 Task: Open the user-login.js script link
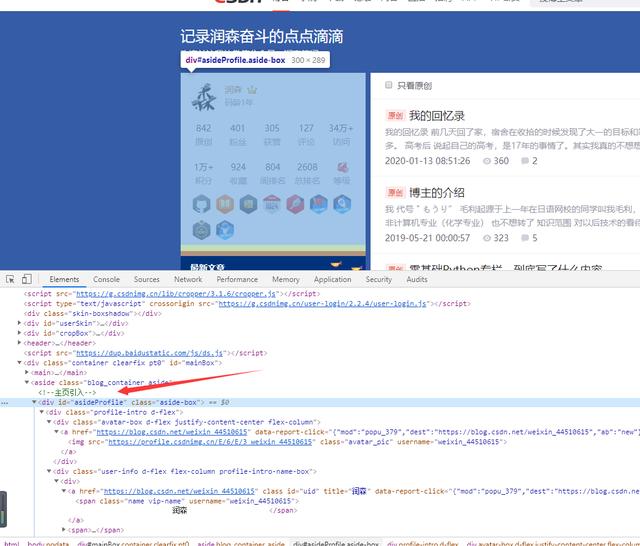click(x=322, y=303)
